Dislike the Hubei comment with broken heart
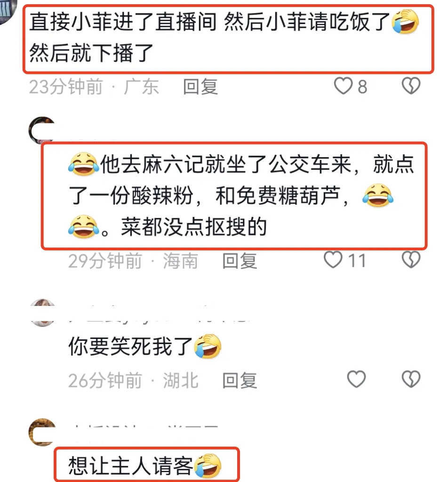 411,379
